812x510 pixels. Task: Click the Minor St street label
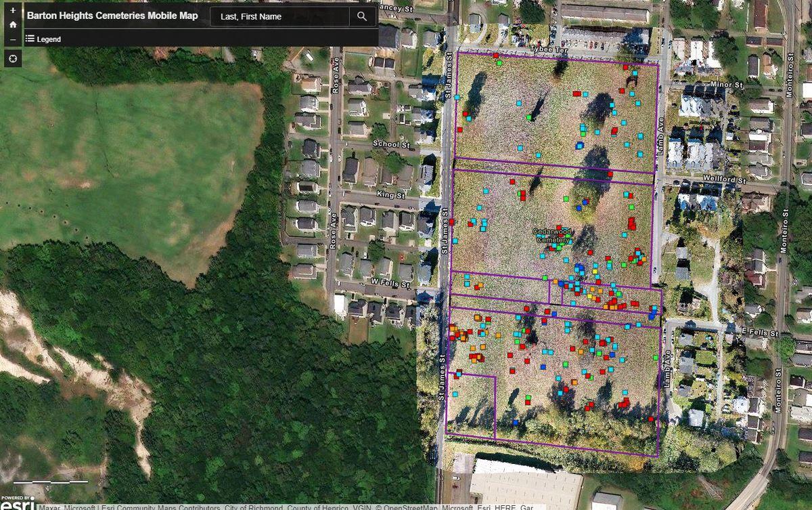point(727,85)
